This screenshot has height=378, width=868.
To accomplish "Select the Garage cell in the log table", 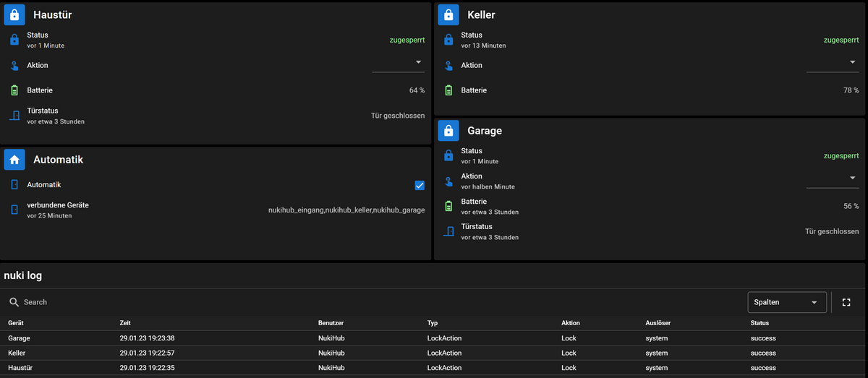I will click(19, 338).
